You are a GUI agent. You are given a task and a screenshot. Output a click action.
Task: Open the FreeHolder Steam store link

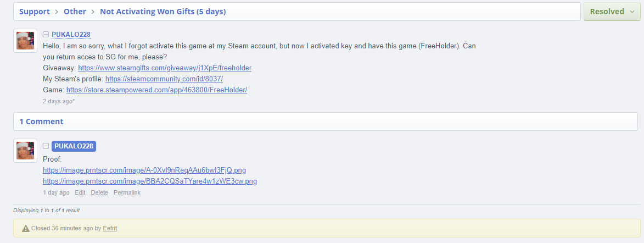pos(156,90)
